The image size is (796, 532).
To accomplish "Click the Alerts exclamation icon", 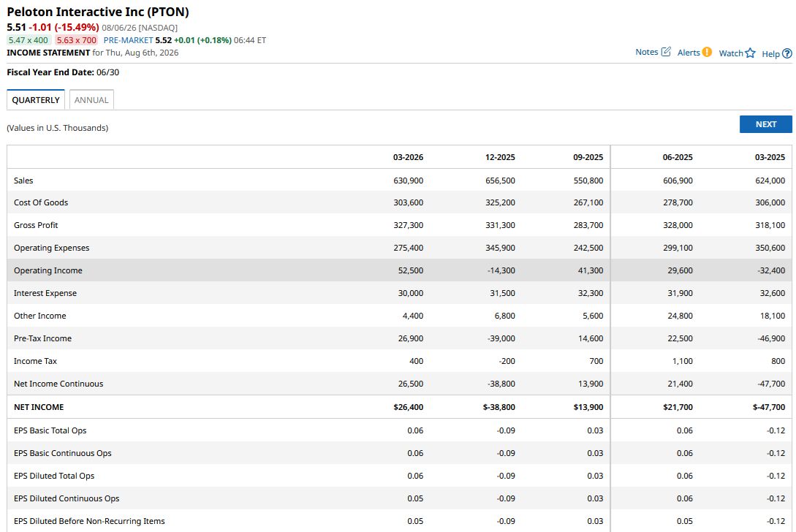I will tap(707, 52).
